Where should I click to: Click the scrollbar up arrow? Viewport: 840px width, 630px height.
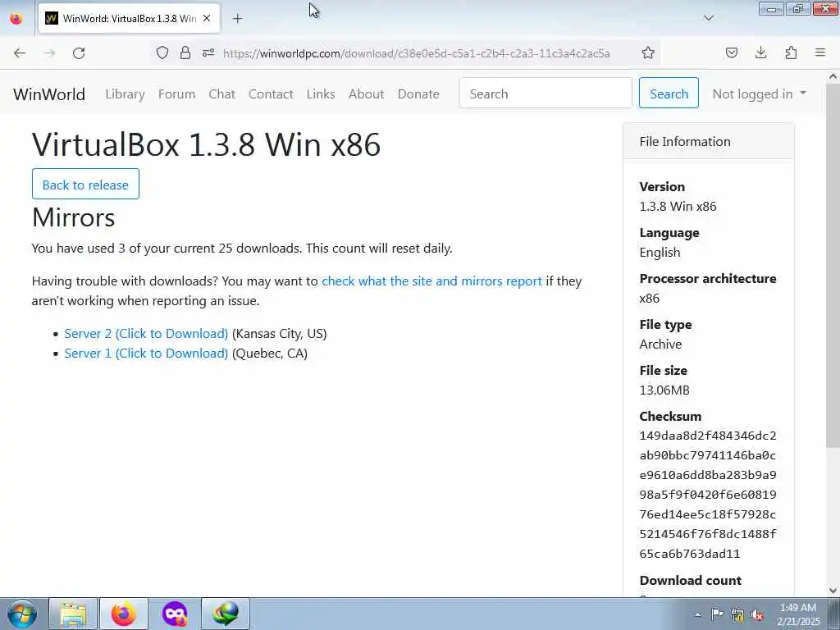[x=833, y=76]
